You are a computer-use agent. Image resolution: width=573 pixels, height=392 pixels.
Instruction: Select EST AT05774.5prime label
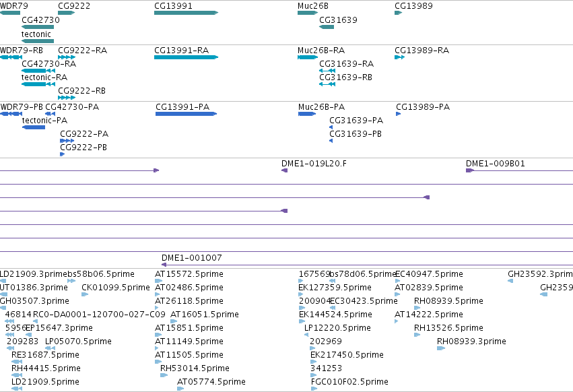(x=211, y=382)
